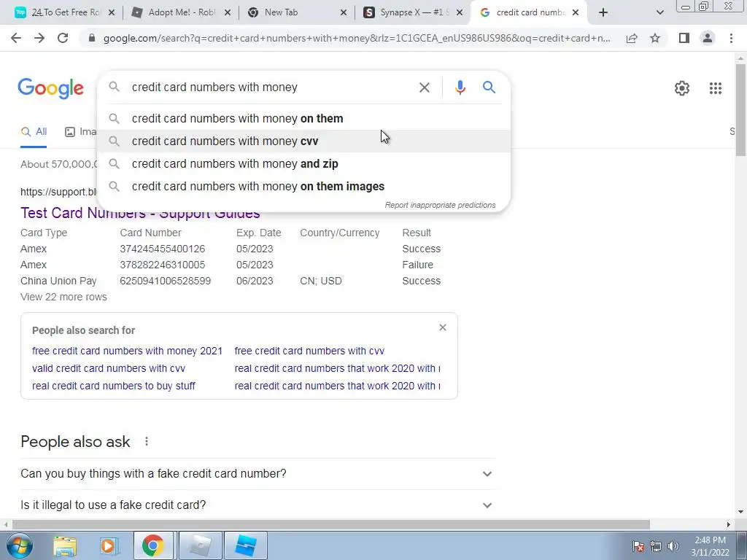Open Test Card Numbers - Support Guides result
The image size is (747, 560).
click(140, 213)
